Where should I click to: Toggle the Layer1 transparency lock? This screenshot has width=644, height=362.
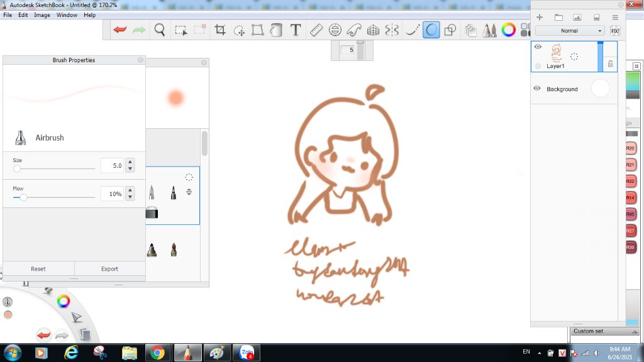610,63
